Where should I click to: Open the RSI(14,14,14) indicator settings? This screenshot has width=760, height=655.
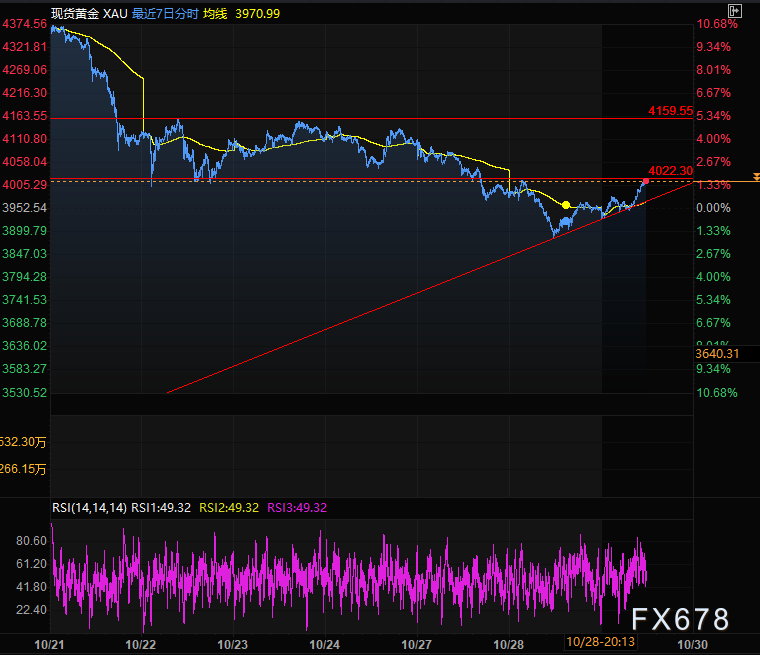[89, 508]
